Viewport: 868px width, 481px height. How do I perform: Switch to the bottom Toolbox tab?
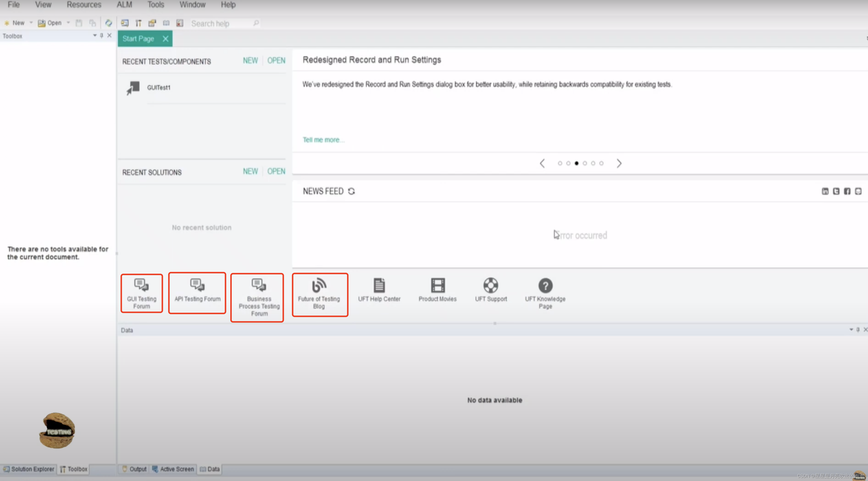tap(74, 469)
